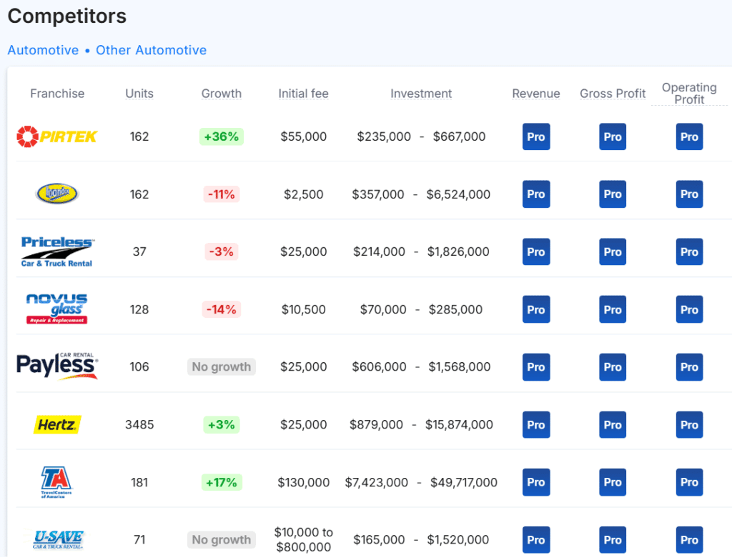
Task: Unlock TA Operating Profit Pro button
Action: pyautogui.click(x=689, y=482)
